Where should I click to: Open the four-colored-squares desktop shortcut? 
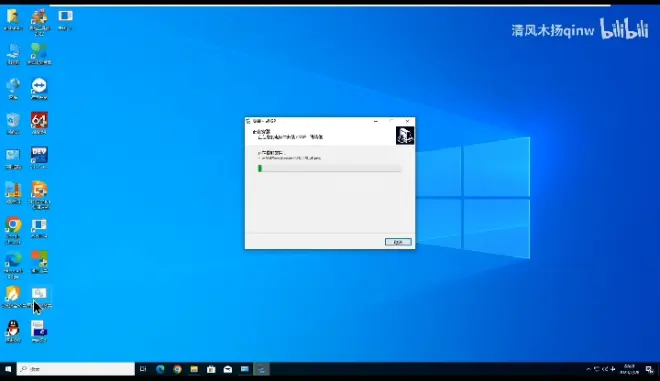click(x=39, y=262)
